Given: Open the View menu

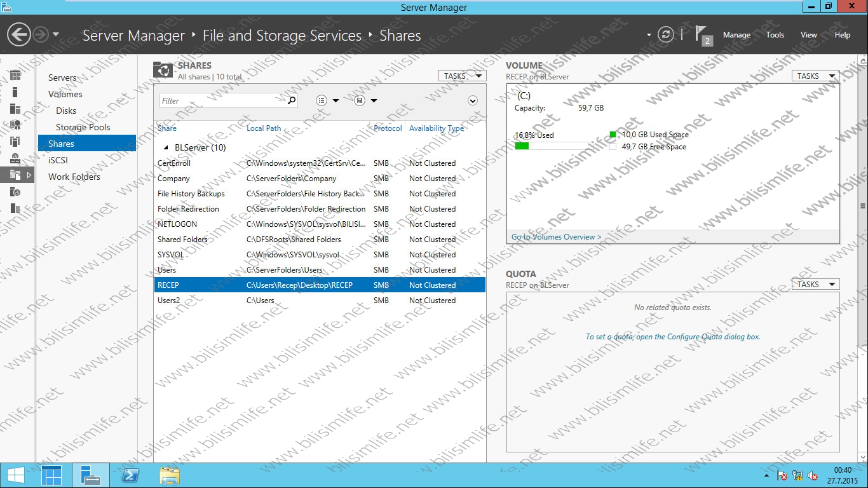Looking at the screenshot, I should [809, 35].
